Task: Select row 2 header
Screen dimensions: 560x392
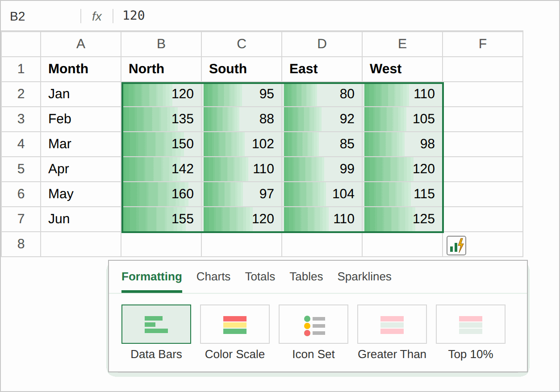Action: 21,94
